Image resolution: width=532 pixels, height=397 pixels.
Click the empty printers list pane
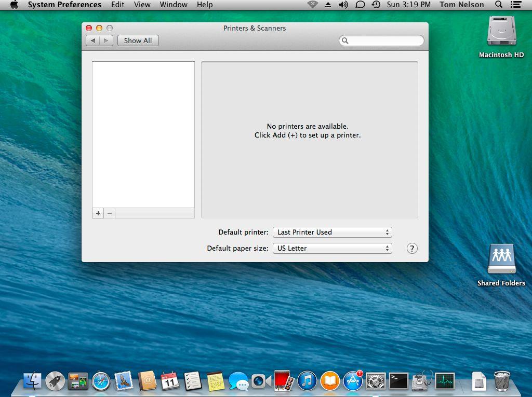click(x=143, y=134)
